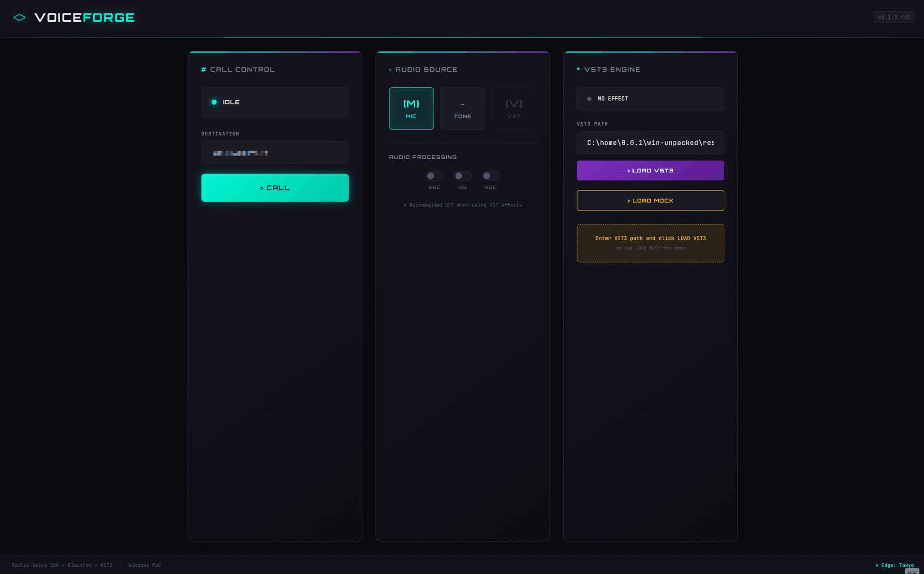Click the Twilio Voice SDK footer text

pyautogui.click(x=62, y=565)
